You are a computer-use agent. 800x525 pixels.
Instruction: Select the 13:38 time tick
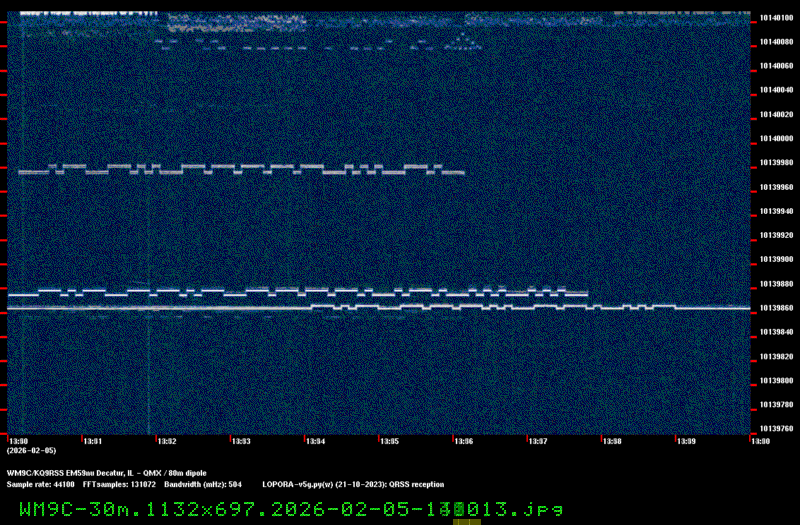tap(612, 440)
